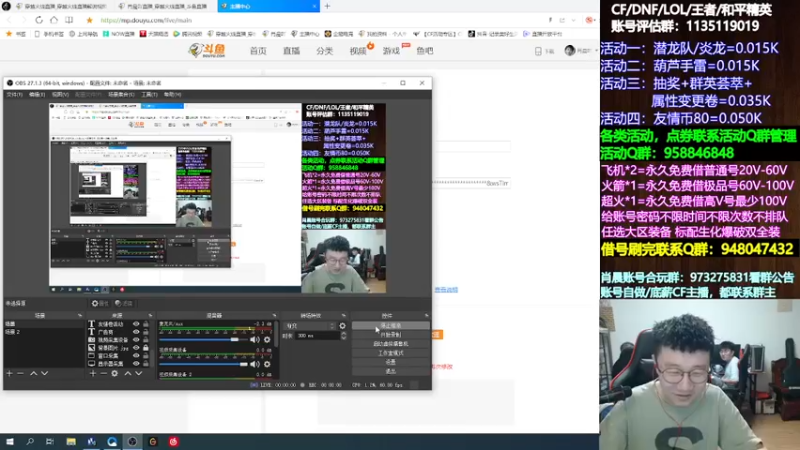Click the transition duration 300 ms stepper arrows
800x450 pixels.
coord(343,336)
